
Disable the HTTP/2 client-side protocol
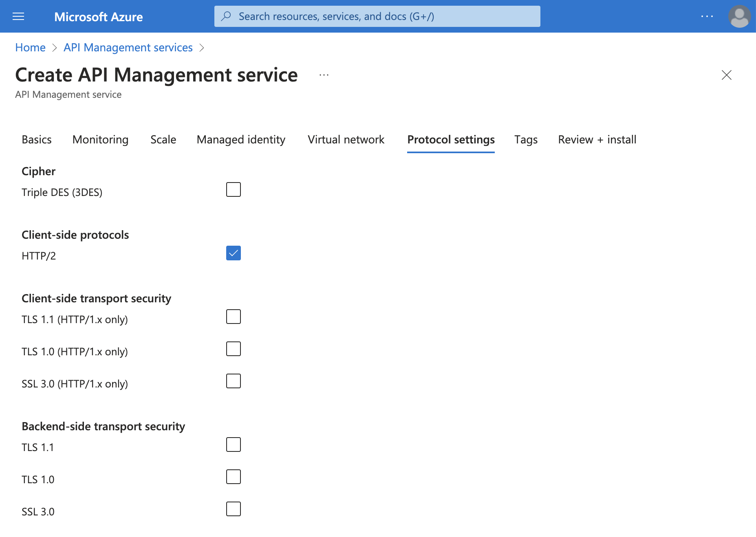click(x=233, y=253)
